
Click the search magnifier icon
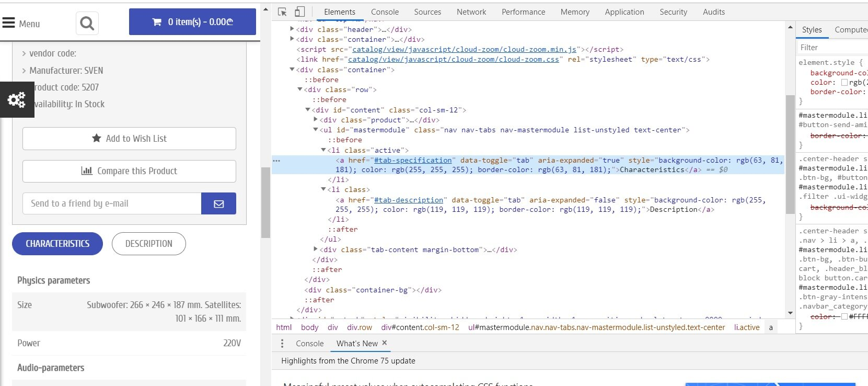(87, 23)
